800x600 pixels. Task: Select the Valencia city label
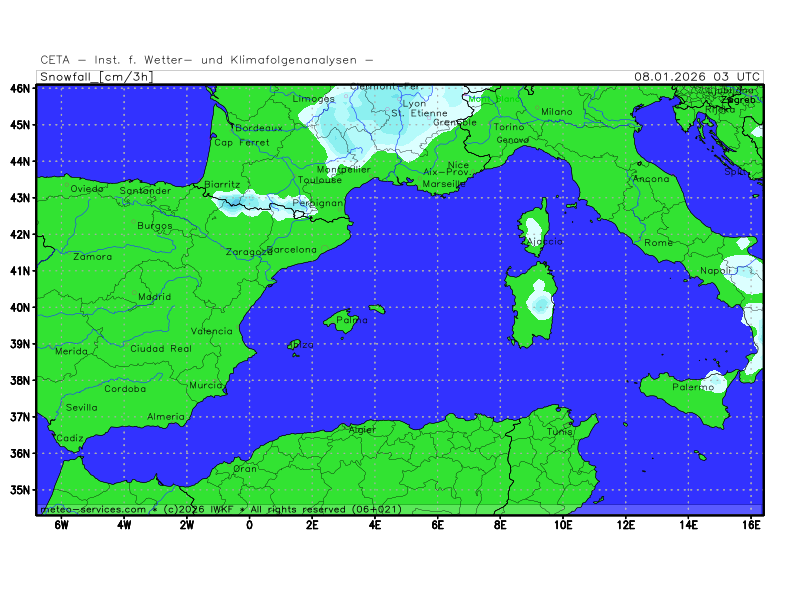coord(211,331)
